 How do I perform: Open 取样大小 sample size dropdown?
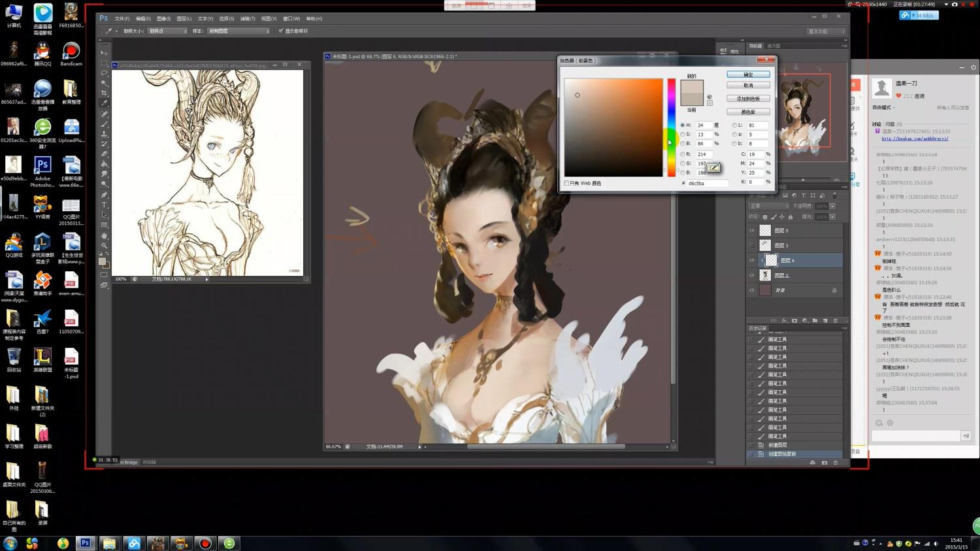[x=167, y=31]
